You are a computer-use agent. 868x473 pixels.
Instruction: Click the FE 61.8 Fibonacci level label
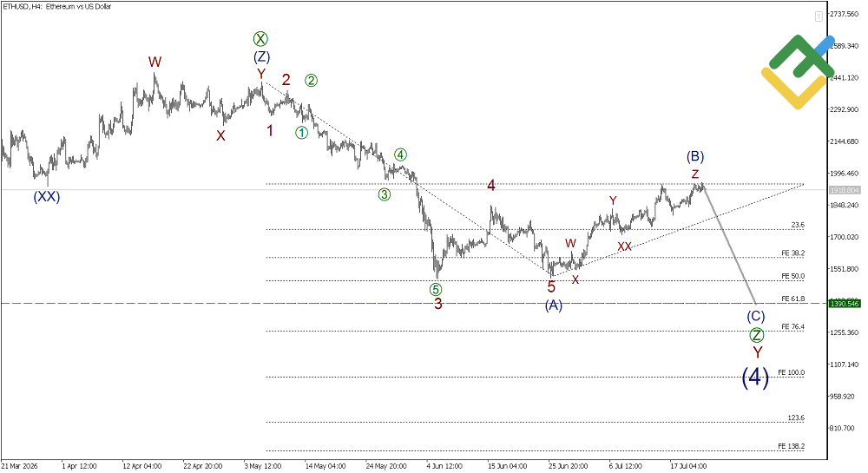(x=792, y=299)
